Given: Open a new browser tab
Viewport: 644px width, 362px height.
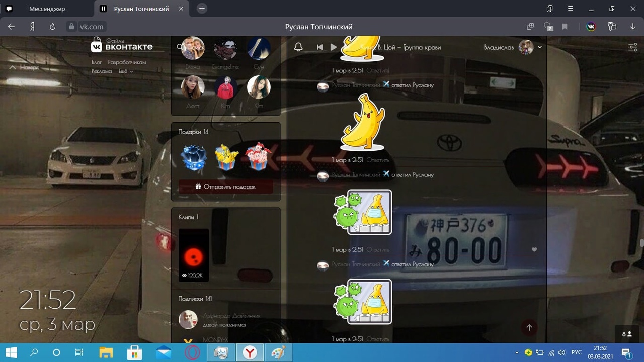Looking at the screenshot, I should pyautogui.click(x=202, y=9).
